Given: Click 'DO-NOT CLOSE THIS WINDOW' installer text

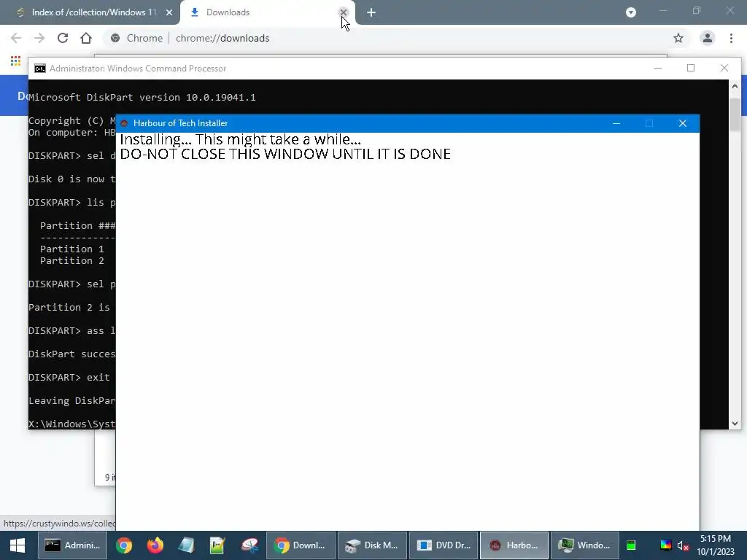Looking at the screenshot, I should (x=285, y=154).
